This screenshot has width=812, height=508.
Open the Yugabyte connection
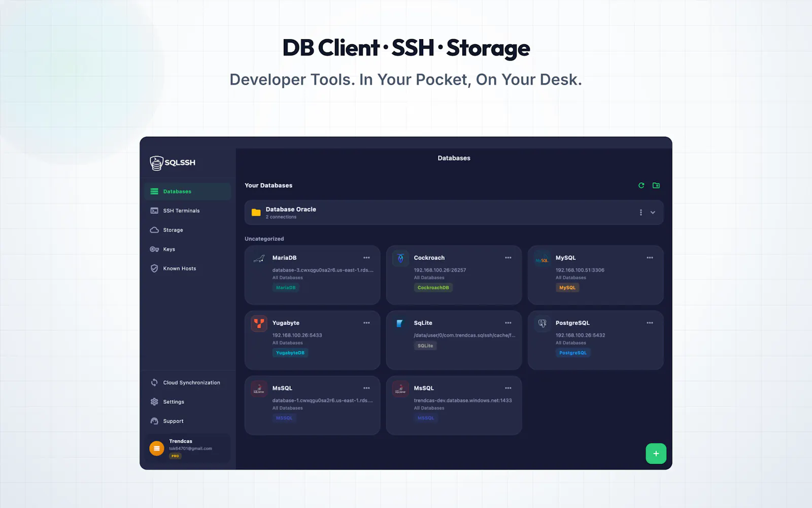pos(312,340)
